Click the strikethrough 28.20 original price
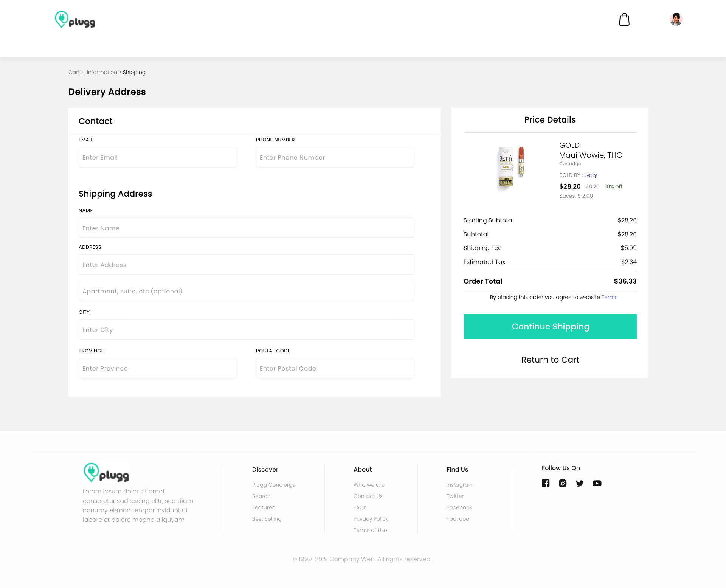The height and width of the screenshot is (588, 726). point(593,186)
